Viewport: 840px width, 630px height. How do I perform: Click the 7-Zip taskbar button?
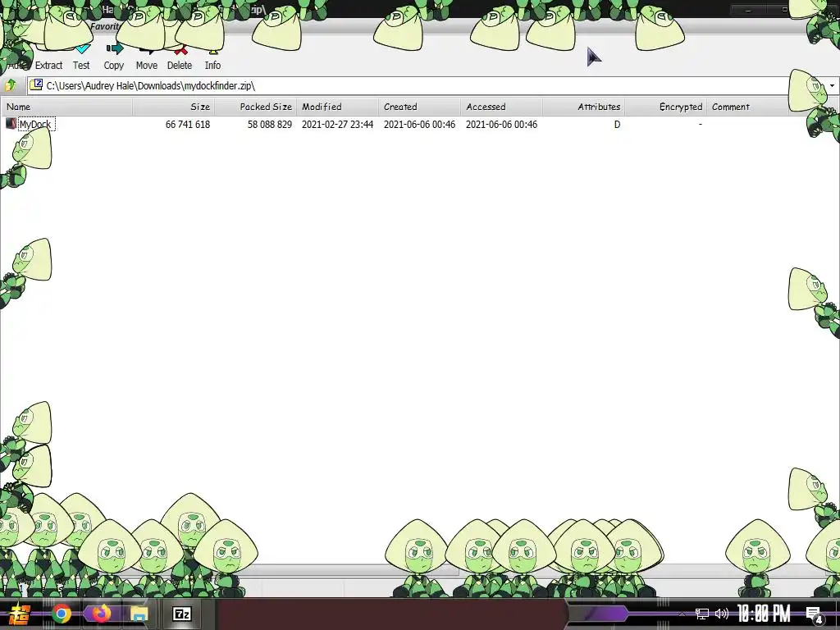point(182,614)
